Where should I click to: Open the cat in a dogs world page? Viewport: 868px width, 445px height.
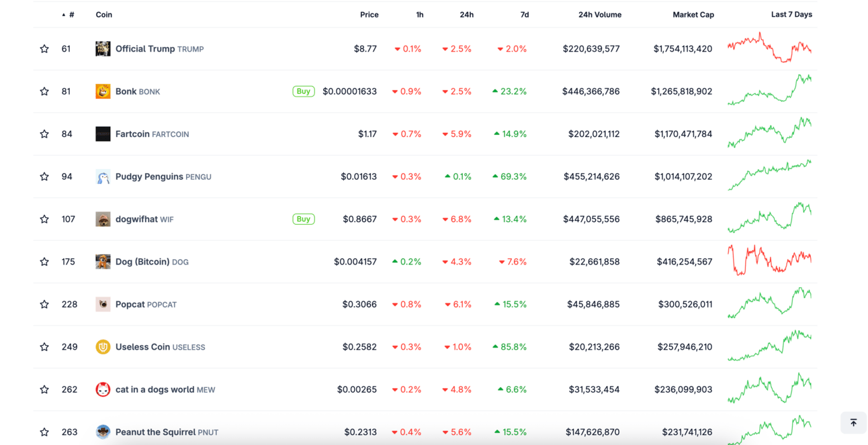[165, 390]
